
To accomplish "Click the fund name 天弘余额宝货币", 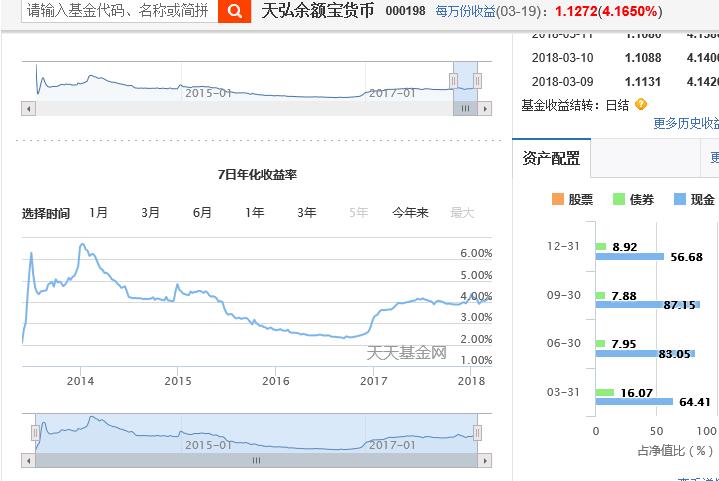I will 318,11.
